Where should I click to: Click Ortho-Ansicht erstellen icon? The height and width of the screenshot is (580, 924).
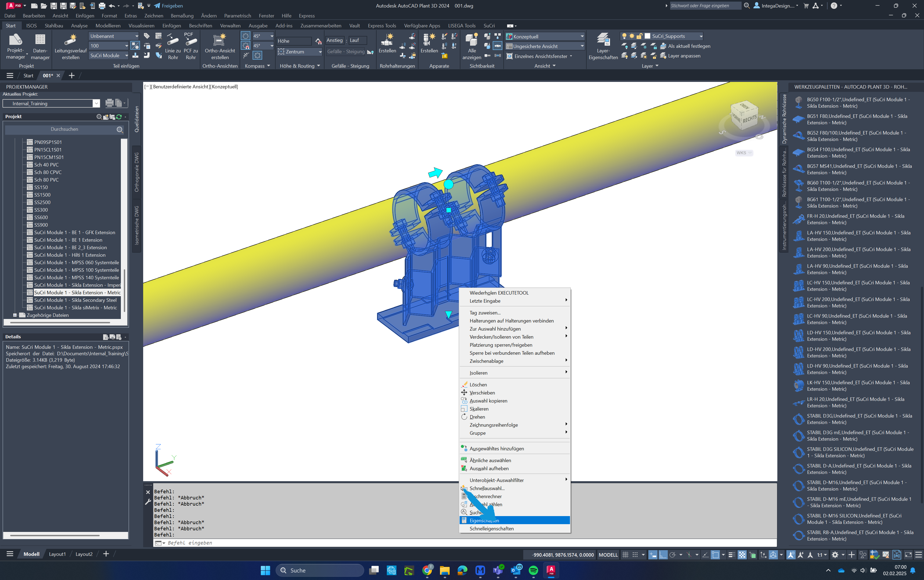point(220,46)
